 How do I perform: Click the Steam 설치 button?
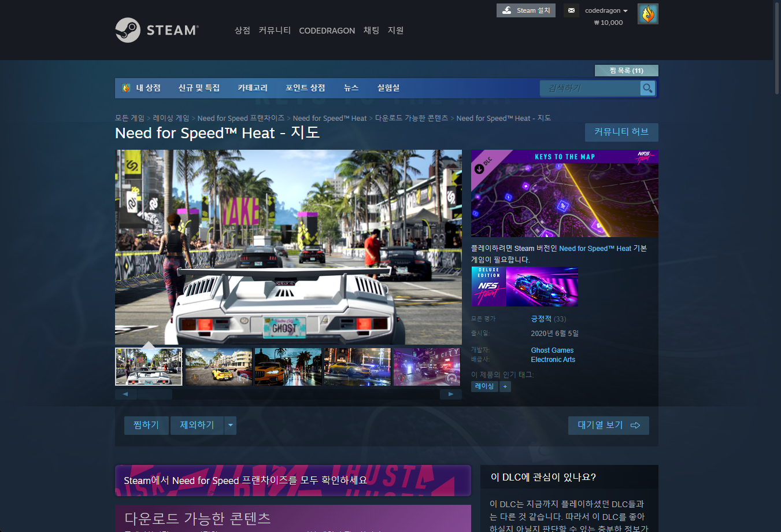pyautogui.click(x=526, y=10)
